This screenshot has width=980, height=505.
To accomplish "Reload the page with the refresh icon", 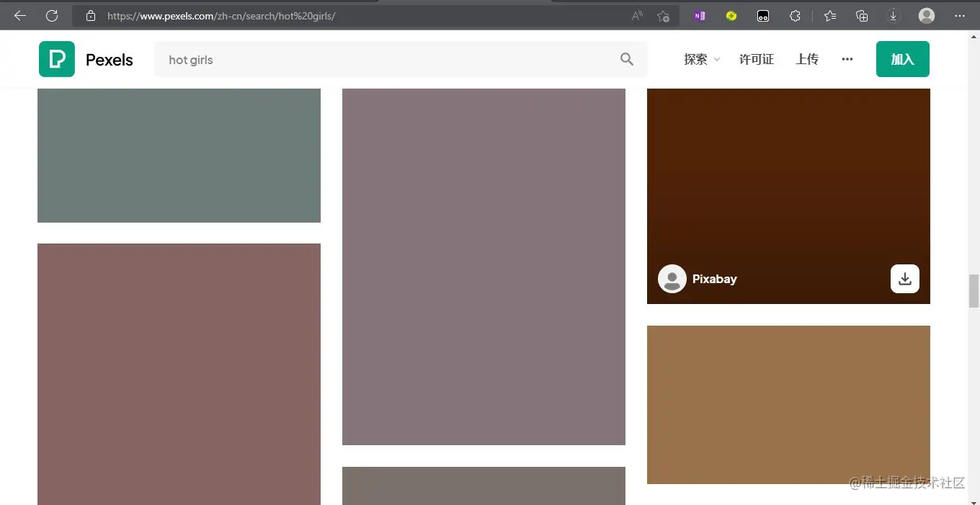I will pyautogui.click(x=52, y=16).
